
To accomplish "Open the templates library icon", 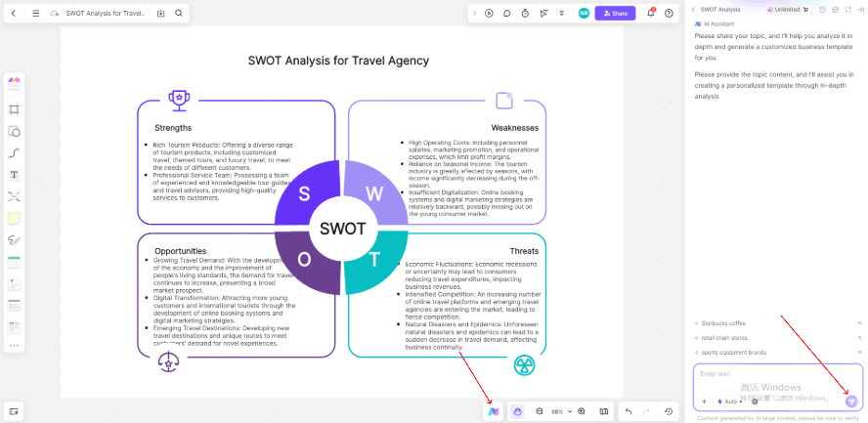I will (14, 83).
